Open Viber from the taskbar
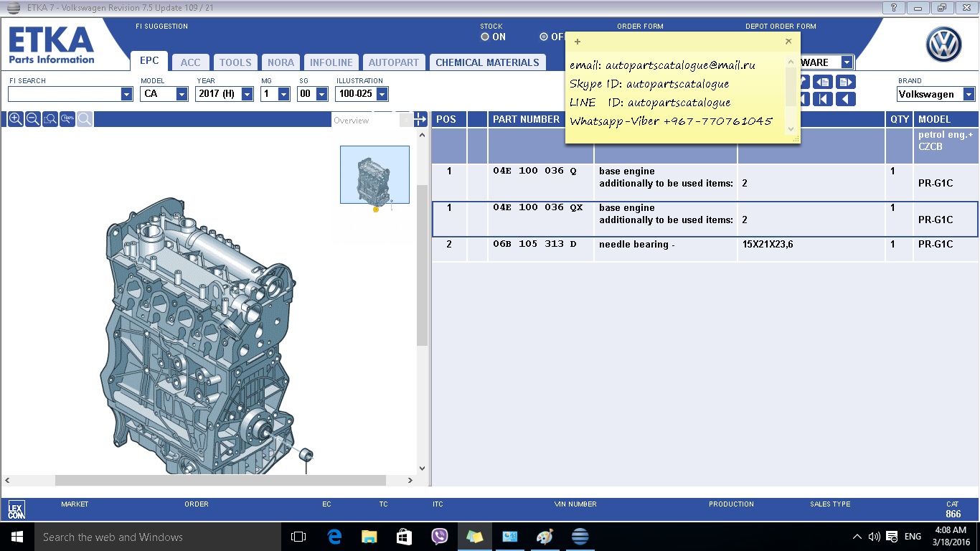The width and height of the screenshot is (980, 551). point(440,537)
